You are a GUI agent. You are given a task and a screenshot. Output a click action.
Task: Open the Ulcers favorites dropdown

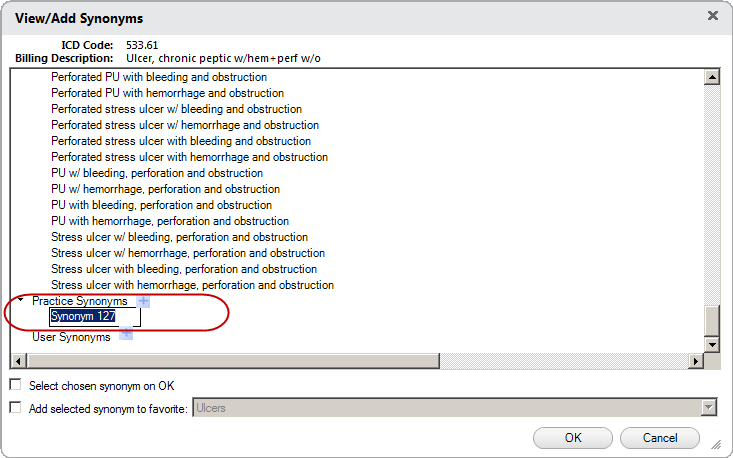pos(709,408)
